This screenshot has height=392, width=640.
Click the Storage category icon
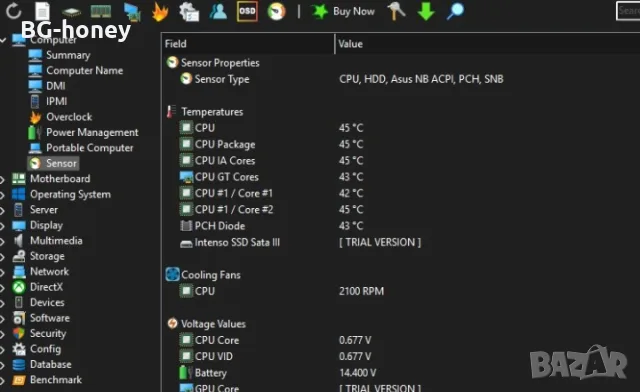[x=19, y=256]
